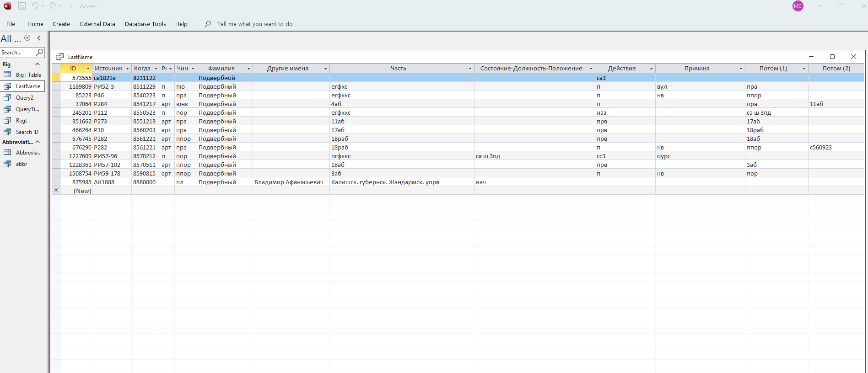Open Потом (1) column filter dropdown
Viewport: 868px width, 373px height.
(804, 69)
